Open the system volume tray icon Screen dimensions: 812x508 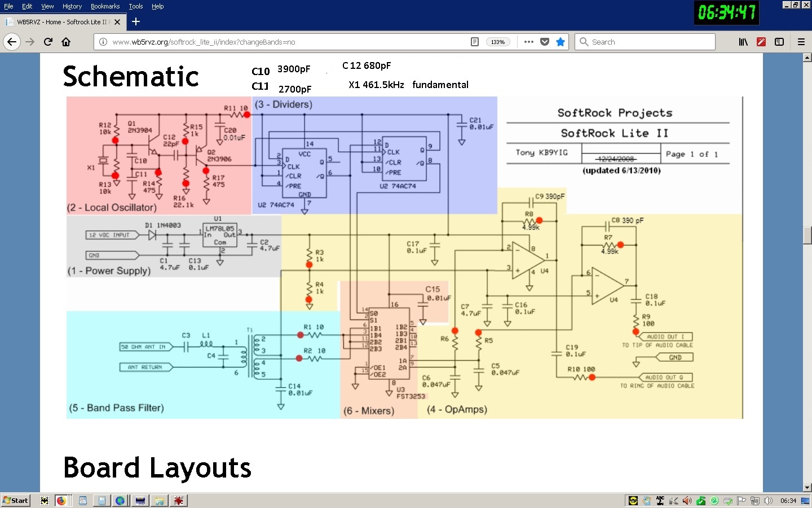coord(768,501)
